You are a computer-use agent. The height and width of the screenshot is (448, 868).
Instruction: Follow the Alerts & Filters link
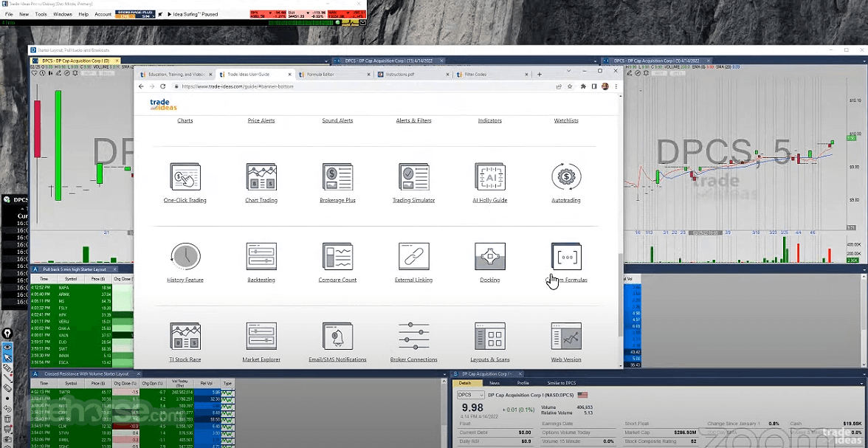pos(413,120)
